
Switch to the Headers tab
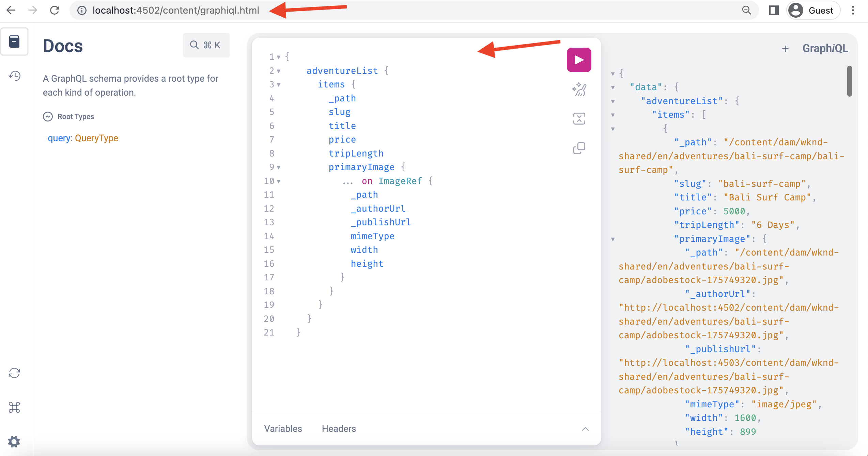(339, 429)
